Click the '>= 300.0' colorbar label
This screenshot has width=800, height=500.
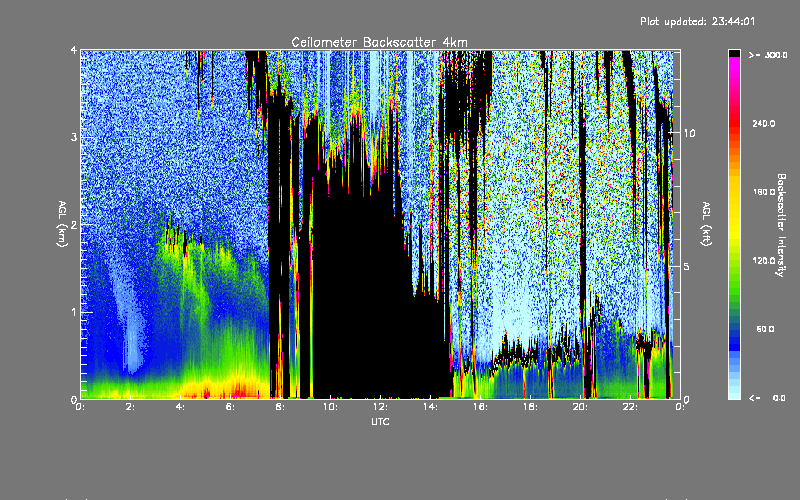[x=768, y=55]
